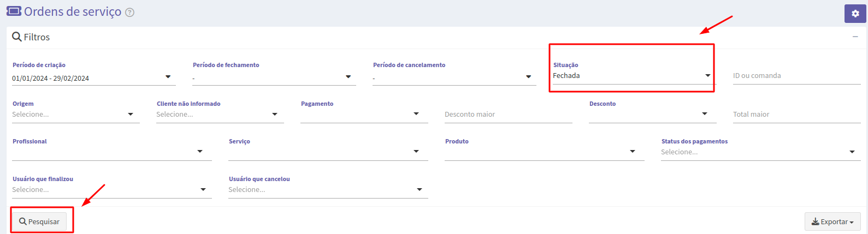Expand the Origem select

[76, 115]
